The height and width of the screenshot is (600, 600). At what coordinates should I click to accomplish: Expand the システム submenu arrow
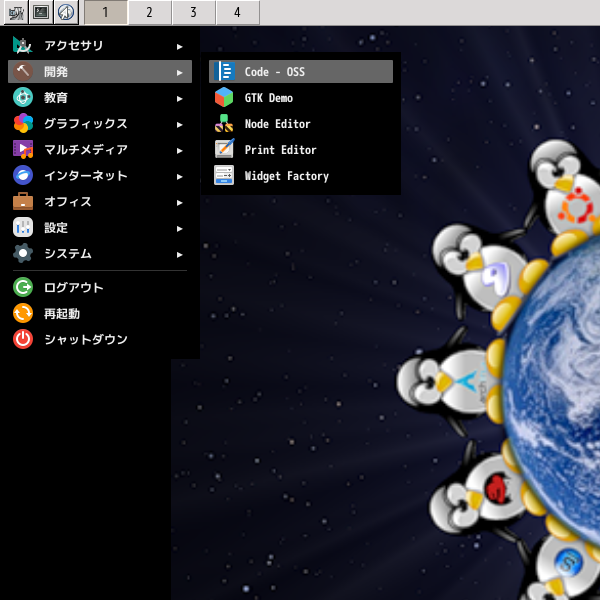pyautogui.click(x=179, y=255)
